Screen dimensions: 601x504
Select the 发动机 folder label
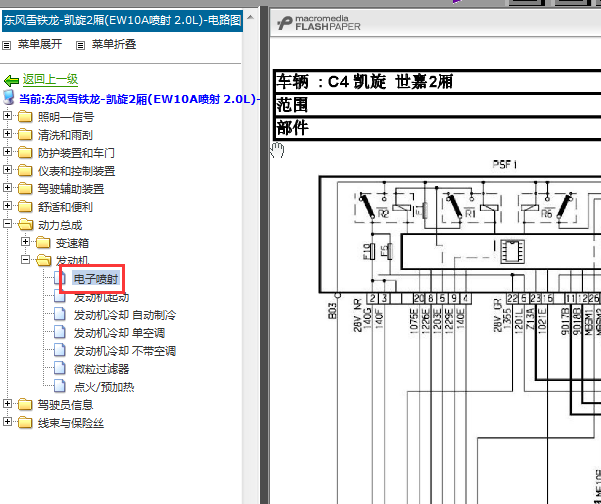(72, 261)
